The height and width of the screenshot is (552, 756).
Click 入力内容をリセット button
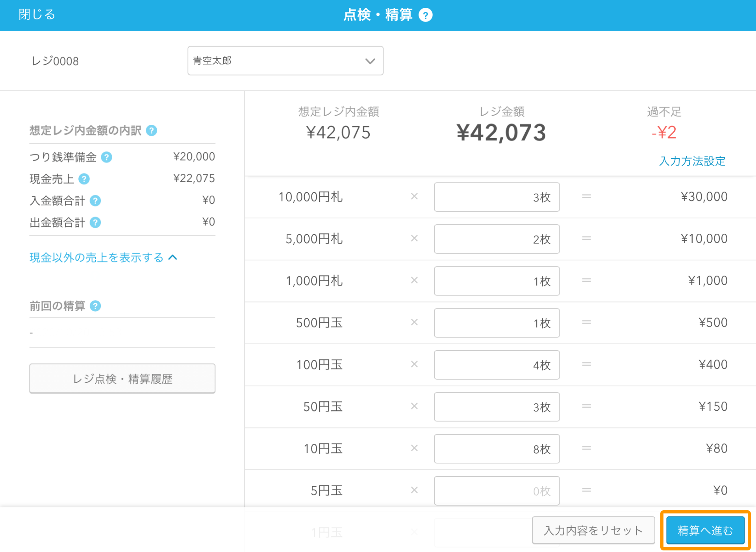593,530
